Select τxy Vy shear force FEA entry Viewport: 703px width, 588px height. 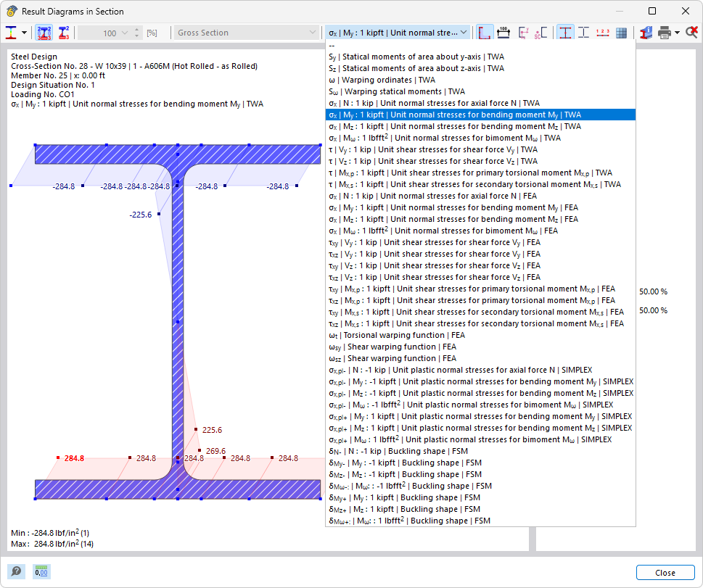pos(480,242)
